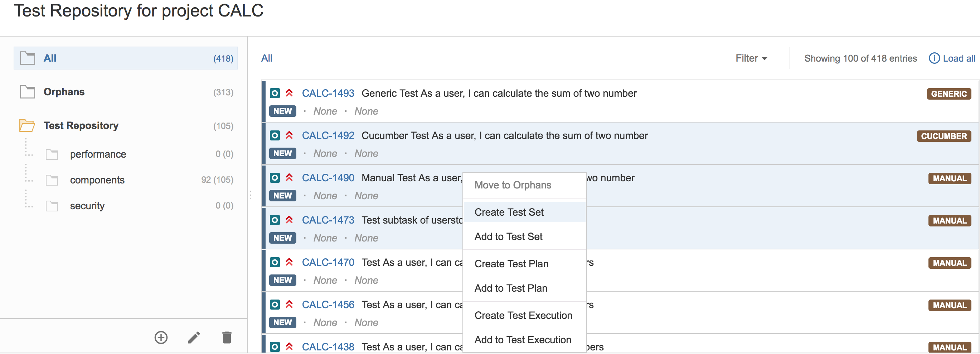Click the components folder icon
Screen dimensions: 980x354
[x=52, y=180]
